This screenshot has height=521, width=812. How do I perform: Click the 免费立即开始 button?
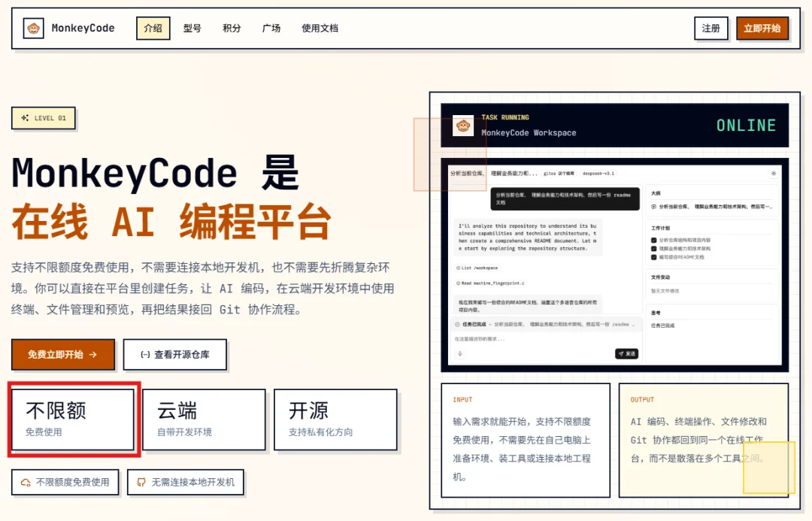[62, 355]
